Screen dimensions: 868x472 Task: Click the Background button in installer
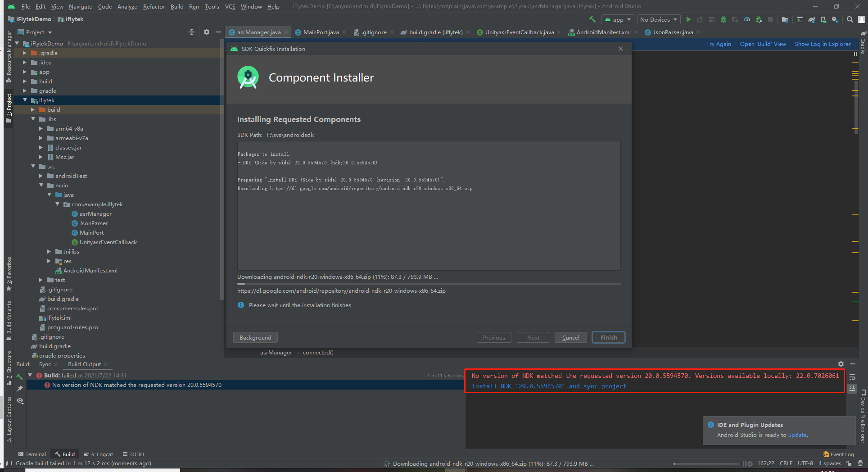click(x=255, y=337)
